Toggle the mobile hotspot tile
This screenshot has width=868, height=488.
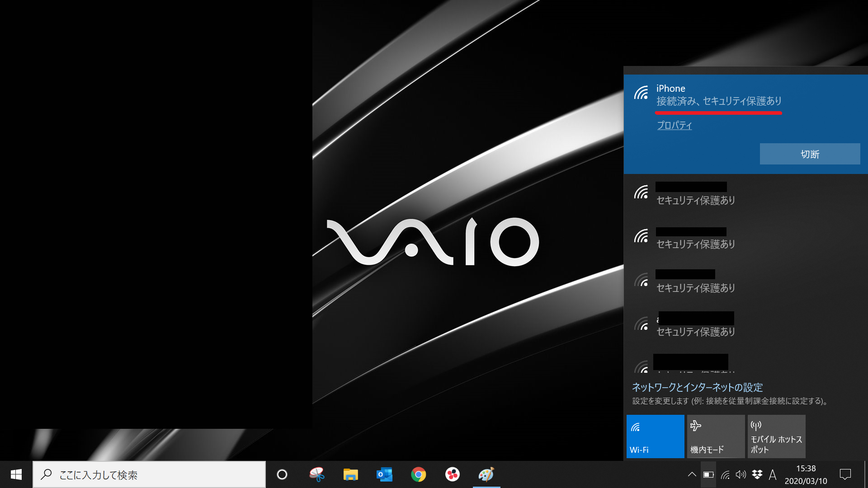click(776, 436)
